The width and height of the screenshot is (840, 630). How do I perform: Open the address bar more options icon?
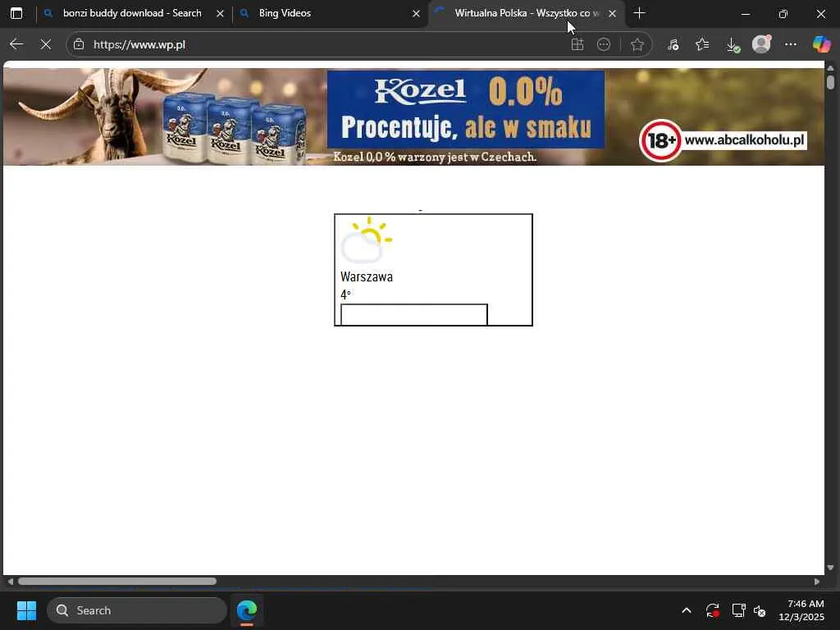click(x=604, y=44)
